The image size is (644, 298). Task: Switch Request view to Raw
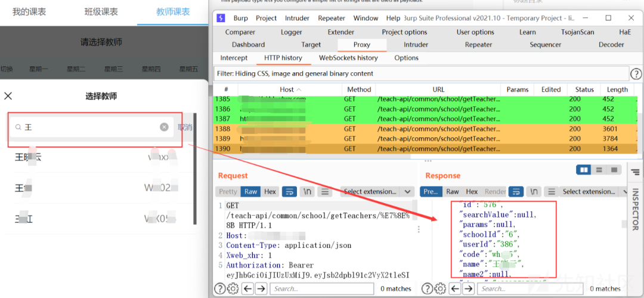click(251, 191)
